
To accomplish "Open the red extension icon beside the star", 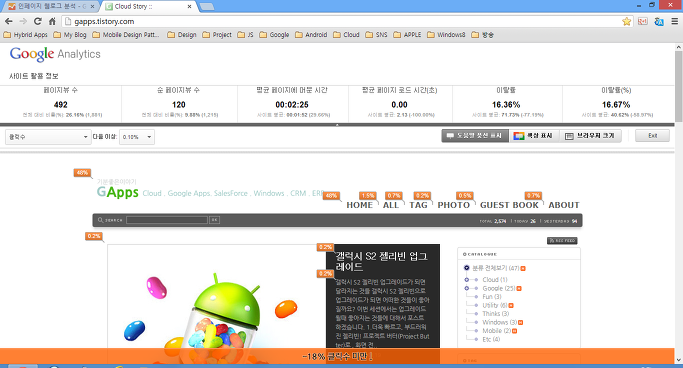I will coord(642,21).
